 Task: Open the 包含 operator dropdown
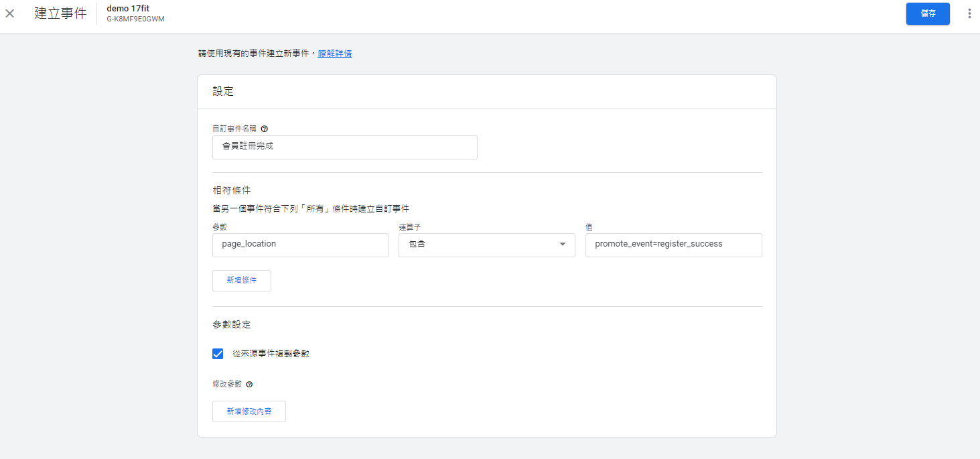coord(487,245)
